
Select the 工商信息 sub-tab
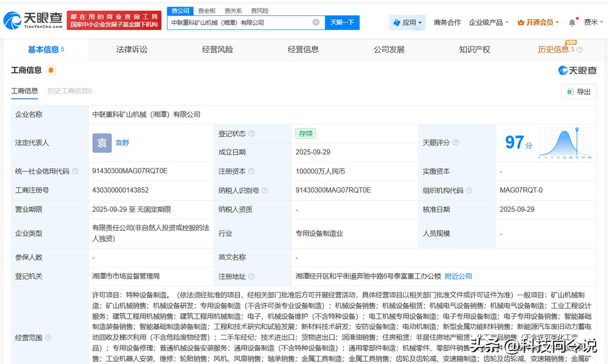(x=25, y=91)
